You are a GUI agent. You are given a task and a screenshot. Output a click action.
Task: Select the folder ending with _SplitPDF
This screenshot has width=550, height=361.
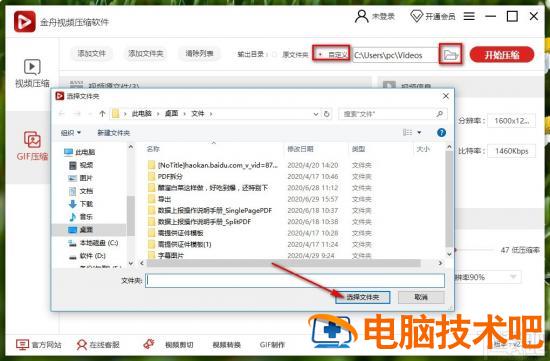[x=199, y=221]
